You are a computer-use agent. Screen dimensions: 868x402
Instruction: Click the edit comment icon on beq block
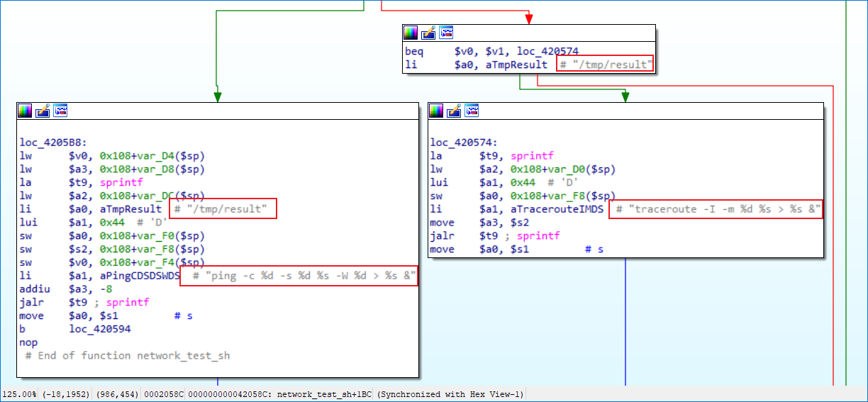428,33
